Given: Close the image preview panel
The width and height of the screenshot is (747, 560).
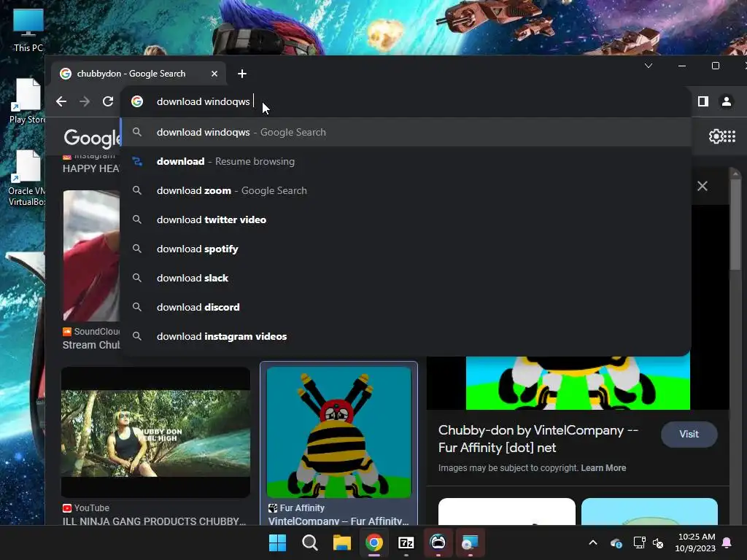Looking at the screenshot, I should coord(703,186).
